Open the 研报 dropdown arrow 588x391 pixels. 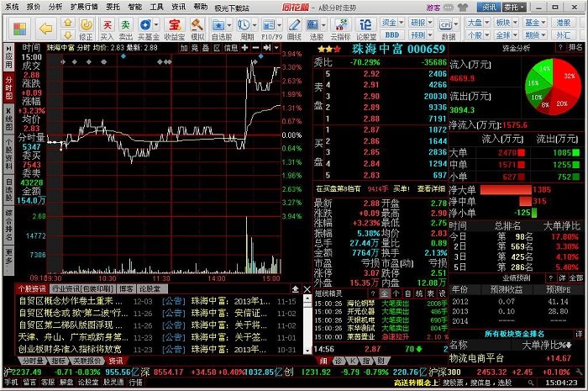pos(430,23)
